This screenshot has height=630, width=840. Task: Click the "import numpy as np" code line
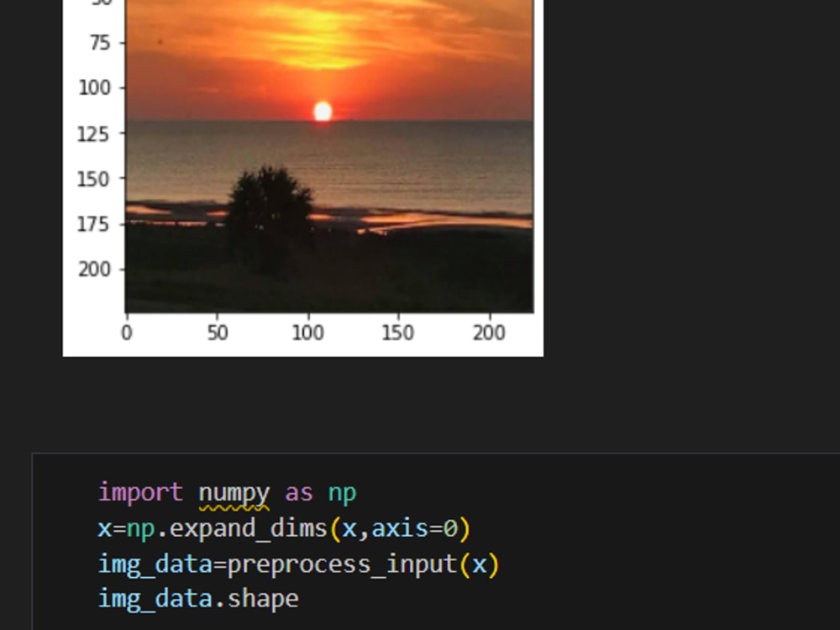pos(227,493)
